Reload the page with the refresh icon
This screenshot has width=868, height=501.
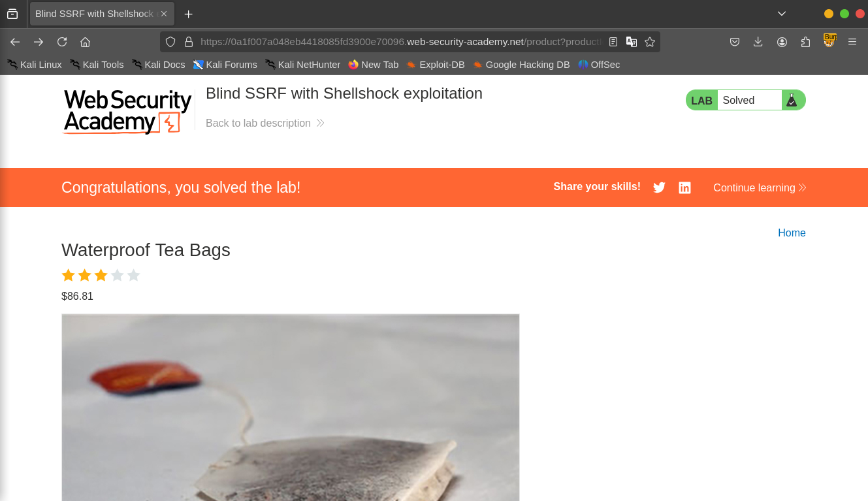pos(62,42)
